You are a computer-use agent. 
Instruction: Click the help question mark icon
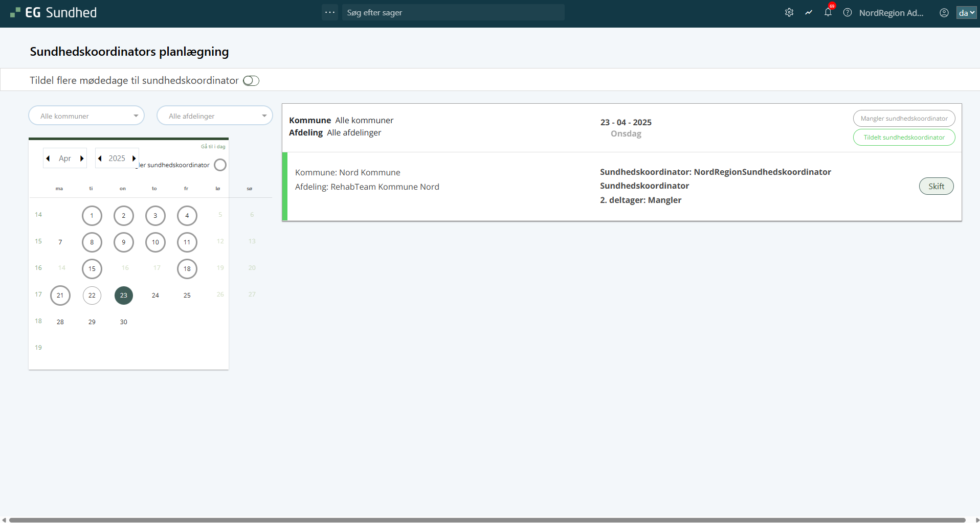click(848, 13)
